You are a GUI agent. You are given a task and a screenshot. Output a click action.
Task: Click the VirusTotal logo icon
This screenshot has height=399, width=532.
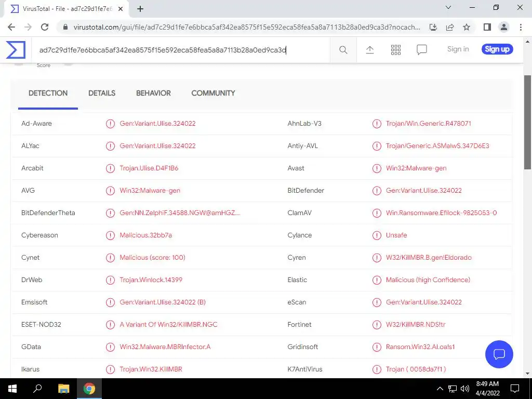[x=16, y=49]
